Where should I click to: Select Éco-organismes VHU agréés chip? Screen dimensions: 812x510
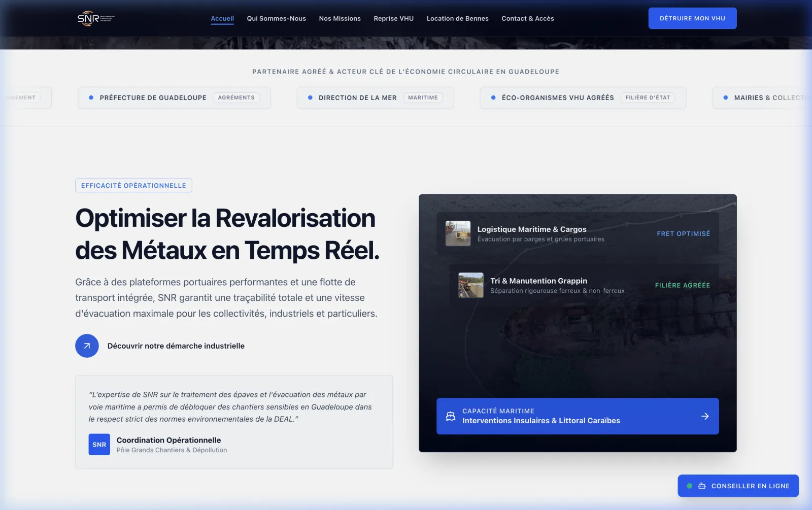(x=583, y=97)
